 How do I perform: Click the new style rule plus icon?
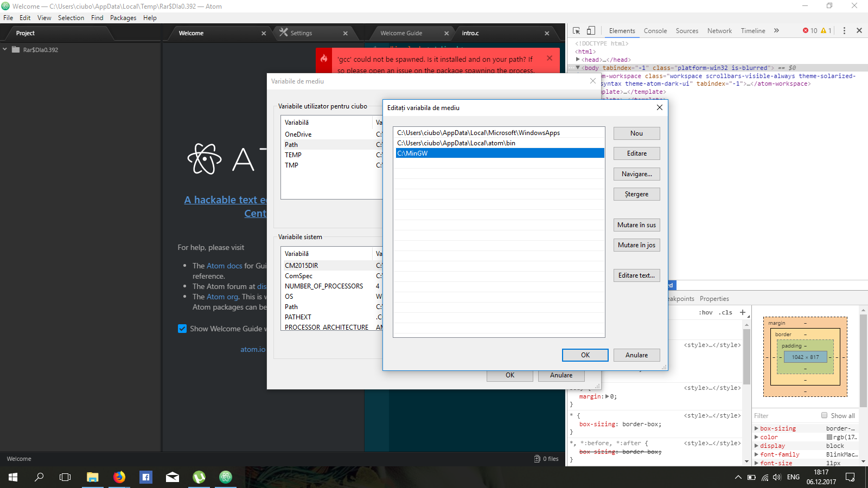tap(742, 312)
